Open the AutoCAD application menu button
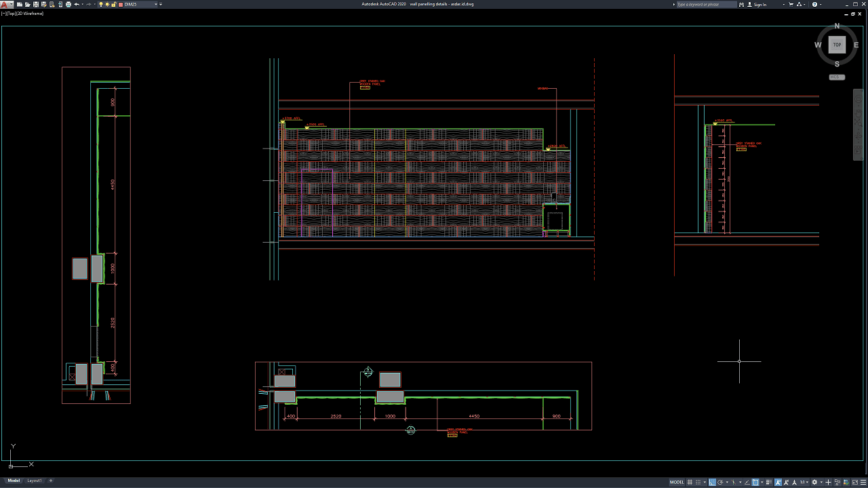 (x=7, y=4)
